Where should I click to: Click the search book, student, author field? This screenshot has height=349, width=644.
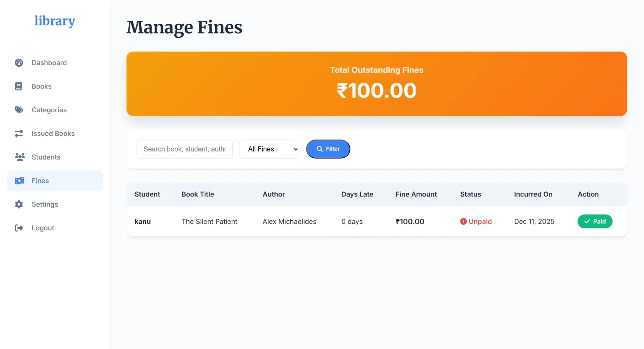[184, 149]
